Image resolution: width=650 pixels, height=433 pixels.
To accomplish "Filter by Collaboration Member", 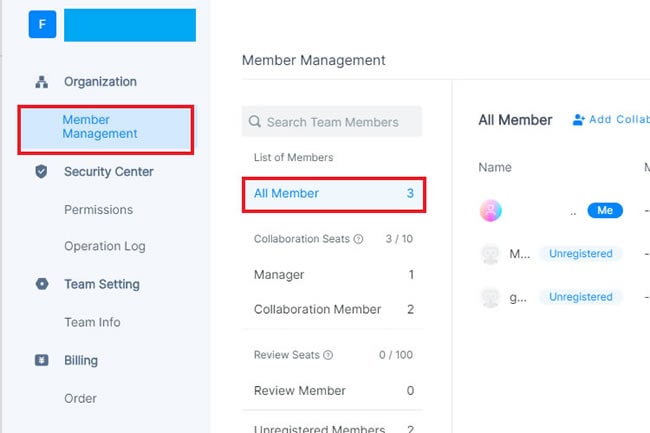I will click(x=334, y=310).
